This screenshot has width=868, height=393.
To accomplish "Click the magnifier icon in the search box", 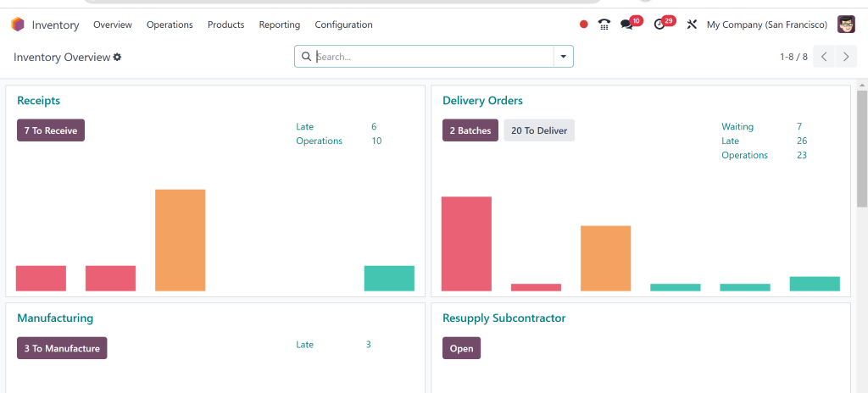I will tap(306, 57).
